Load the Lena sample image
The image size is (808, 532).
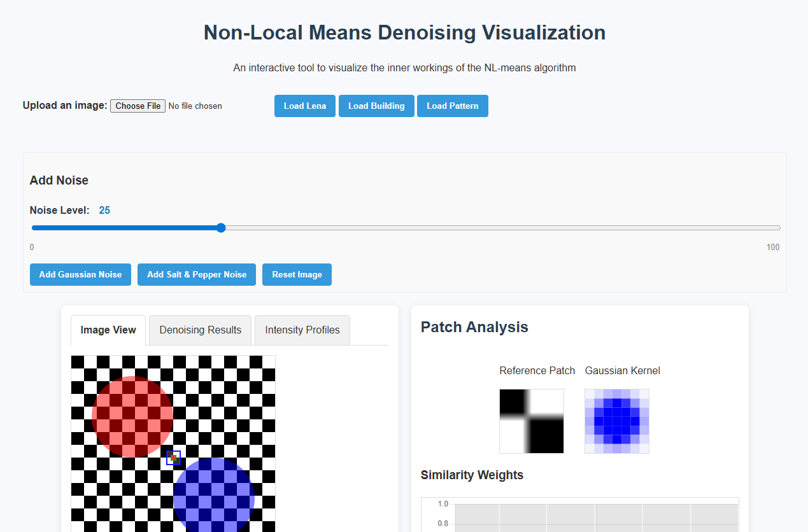pos(304,106)
